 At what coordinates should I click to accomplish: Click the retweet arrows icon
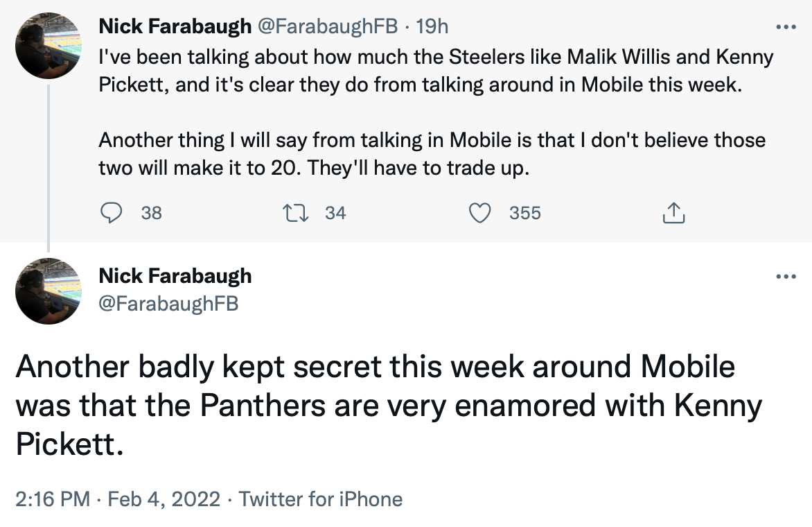click(299, 213)
